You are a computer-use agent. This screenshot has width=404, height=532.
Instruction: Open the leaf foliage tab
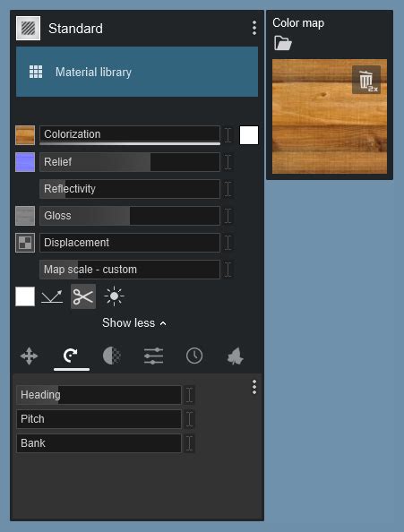236,356
